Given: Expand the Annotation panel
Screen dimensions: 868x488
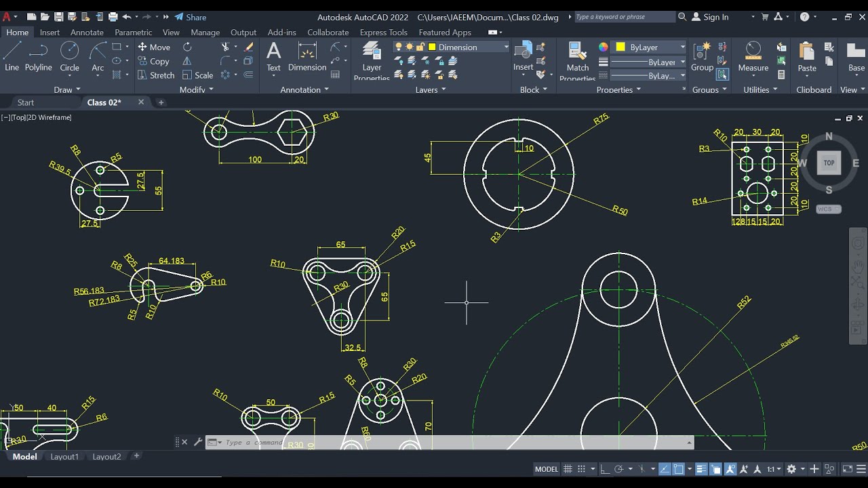Looking at the screenshot, I should coord(304,89).
